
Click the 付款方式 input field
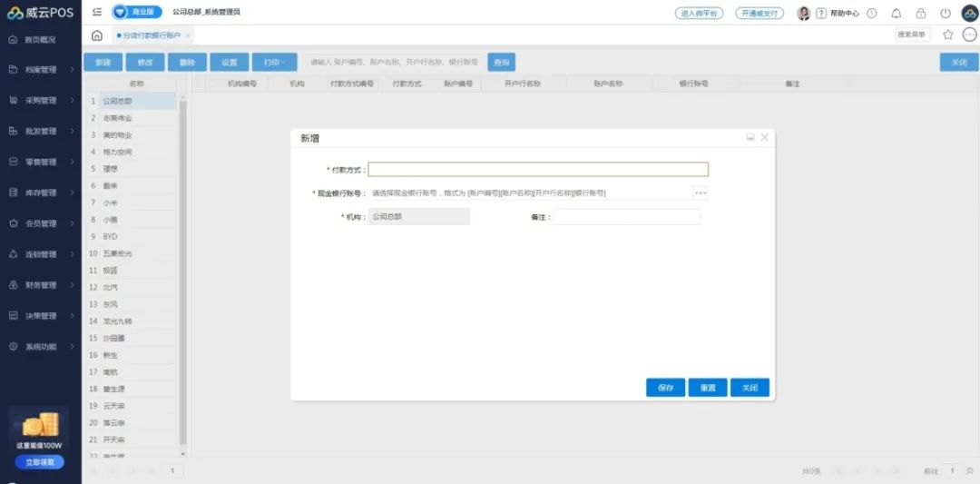537,169
